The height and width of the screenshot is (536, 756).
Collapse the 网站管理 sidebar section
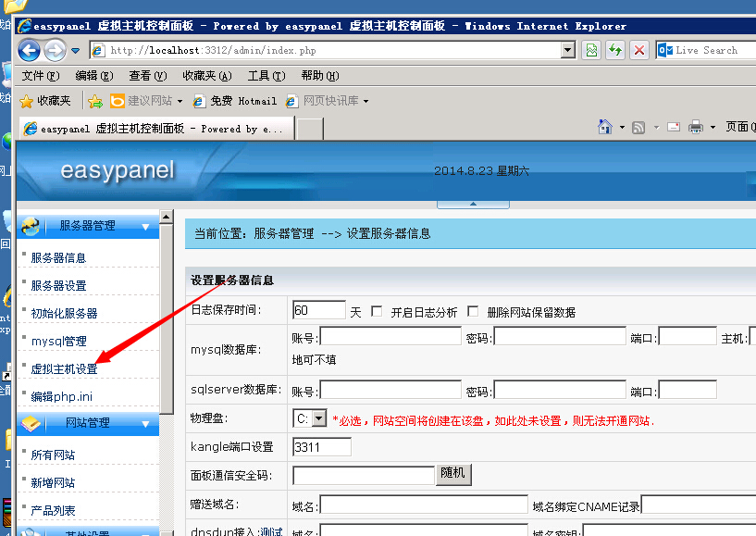tap(145, 424)
